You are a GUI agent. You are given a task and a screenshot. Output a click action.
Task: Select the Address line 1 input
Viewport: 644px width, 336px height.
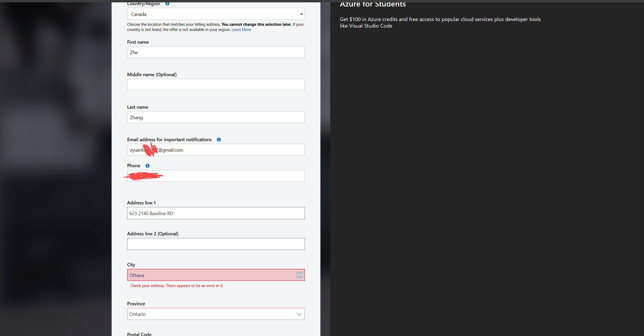tap(216, 213)
